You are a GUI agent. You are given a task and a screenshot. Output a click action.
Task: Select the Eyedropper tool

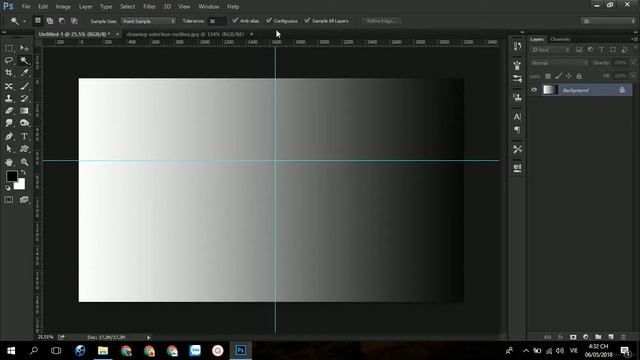24,73
